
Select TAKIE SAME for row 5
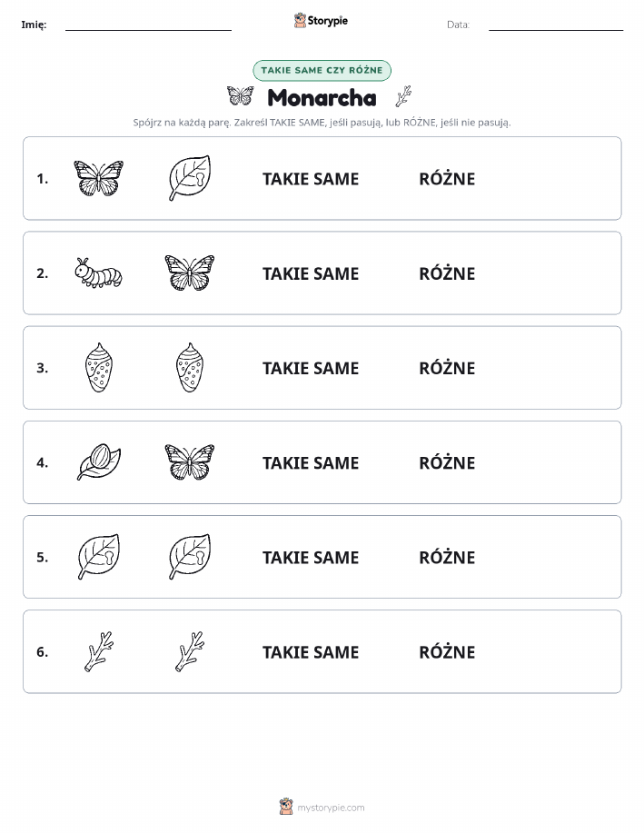(311, 557)
